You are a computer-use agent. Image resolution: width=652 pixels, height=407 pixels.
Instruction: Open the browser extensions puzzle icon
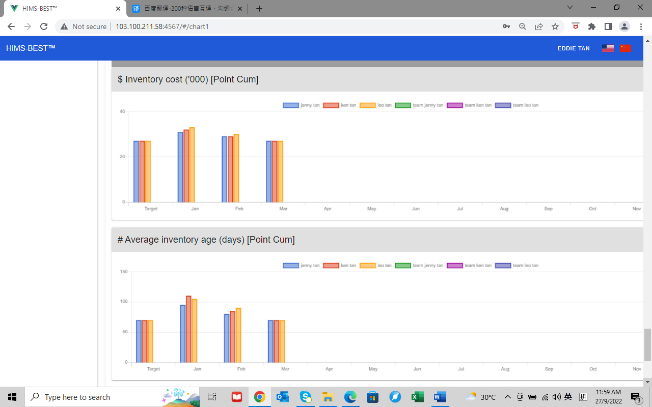[x=593, y=26]
